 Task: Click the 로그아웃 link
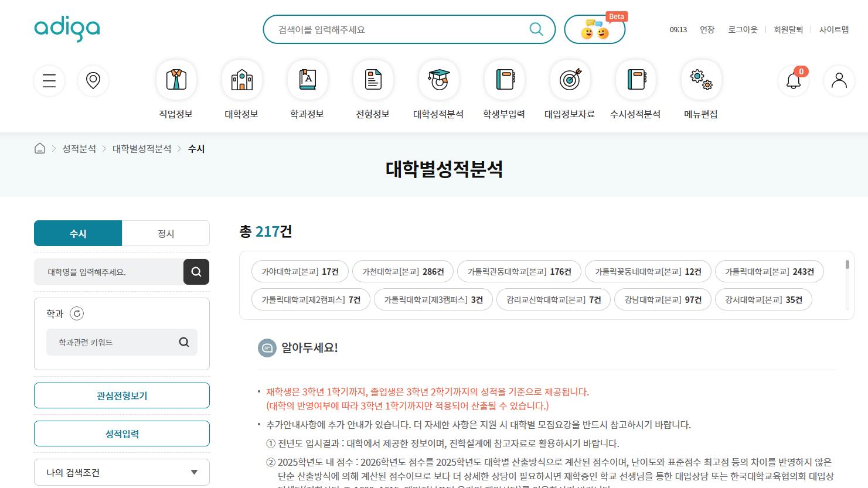[x=743, y=30]
